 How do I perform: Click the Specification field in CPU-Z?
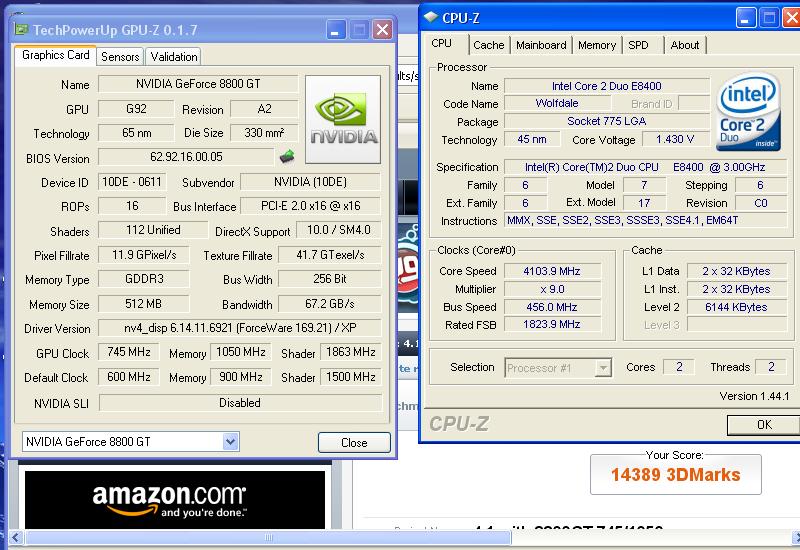click(645, 167)
